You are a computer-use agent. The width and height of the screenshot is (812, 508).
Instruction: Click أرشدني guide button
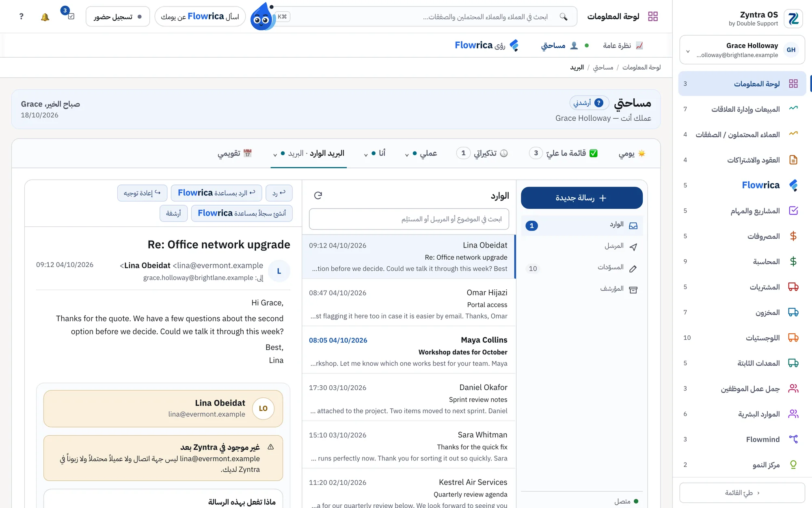589,103
